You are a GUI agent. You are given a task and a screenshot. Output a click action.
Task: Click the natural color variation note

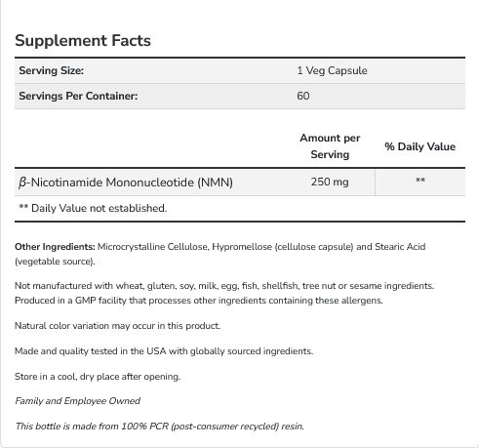tap(118, 326)
